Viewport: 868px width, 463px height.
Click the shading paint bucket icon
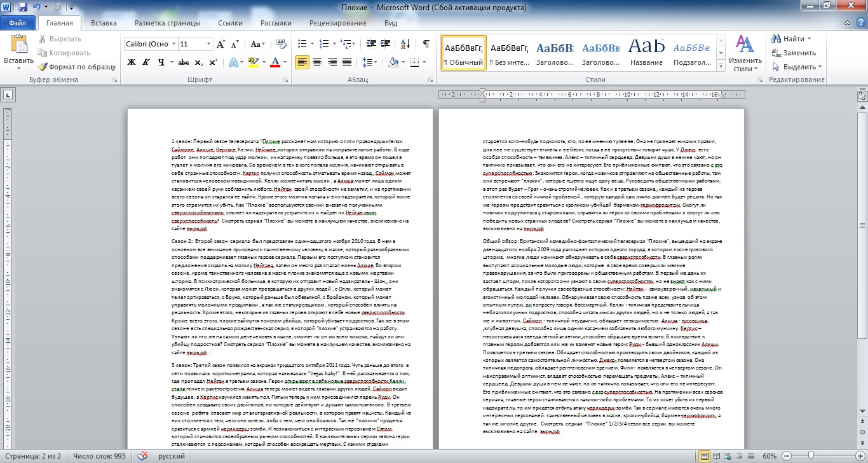point(393,62)
